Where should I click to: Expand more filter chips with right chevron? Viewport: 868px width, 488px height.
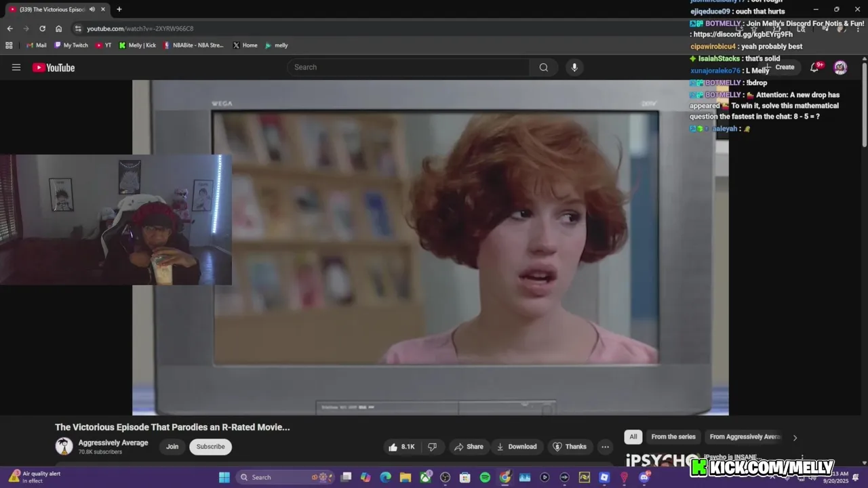click(x=795, y=437)
